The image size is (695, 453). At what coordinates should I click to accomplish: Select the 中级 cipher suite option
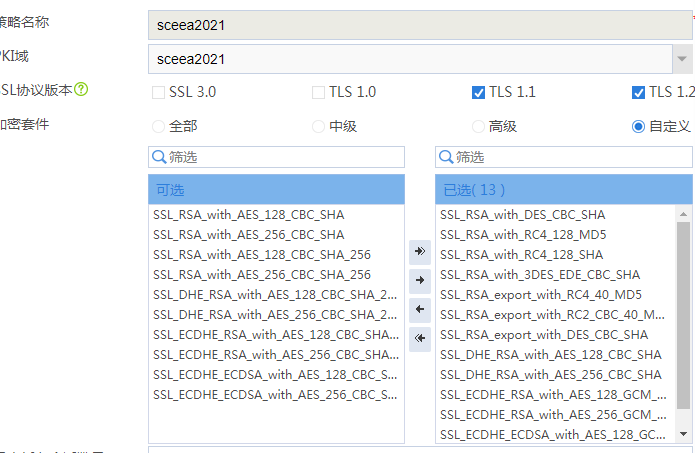(318, 126)
